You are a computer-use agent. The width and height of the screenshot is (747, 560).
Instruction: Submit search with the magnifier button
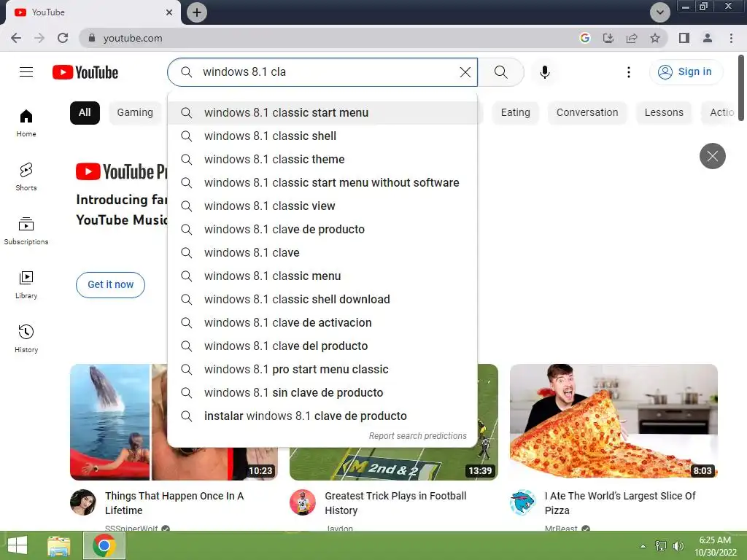(x=500, y=72)
